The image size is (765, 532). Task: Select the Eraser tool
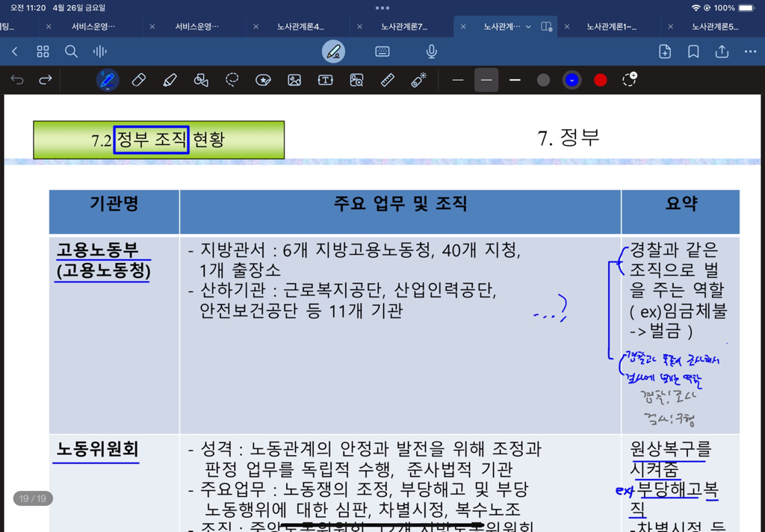click(x=138, y=80)
